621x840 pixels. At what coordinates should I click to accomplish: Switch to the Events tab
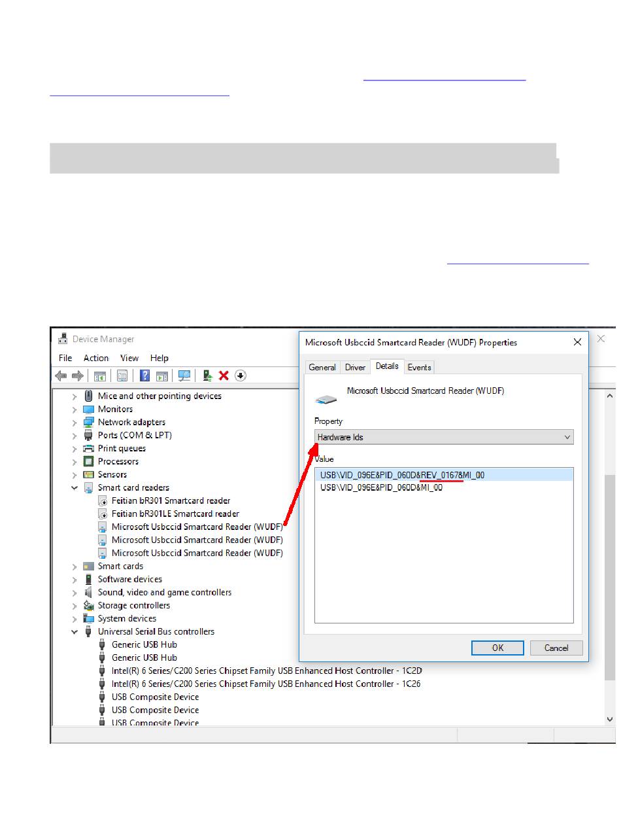tap(420, 368)
